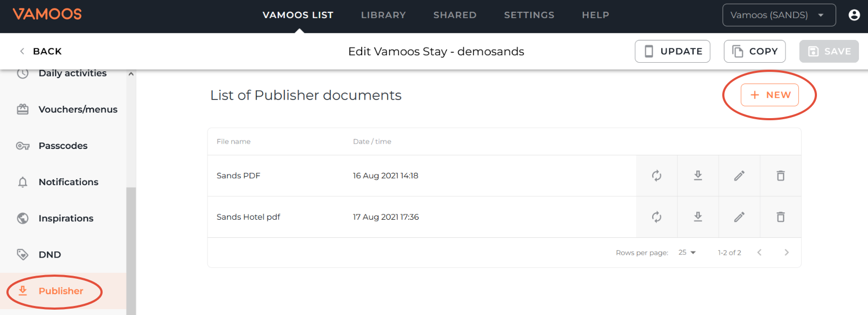Open the Library tab
The height and width of the screenshot is (315, 868).
[383, 15]
